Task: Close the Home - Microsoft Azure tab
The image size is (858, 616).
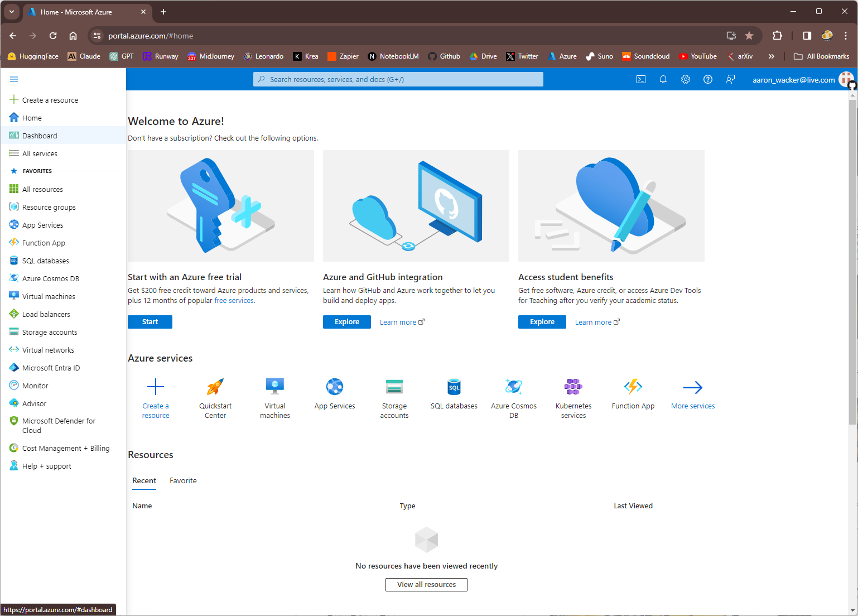Action: pyautogui.click(x=143, y=12)
